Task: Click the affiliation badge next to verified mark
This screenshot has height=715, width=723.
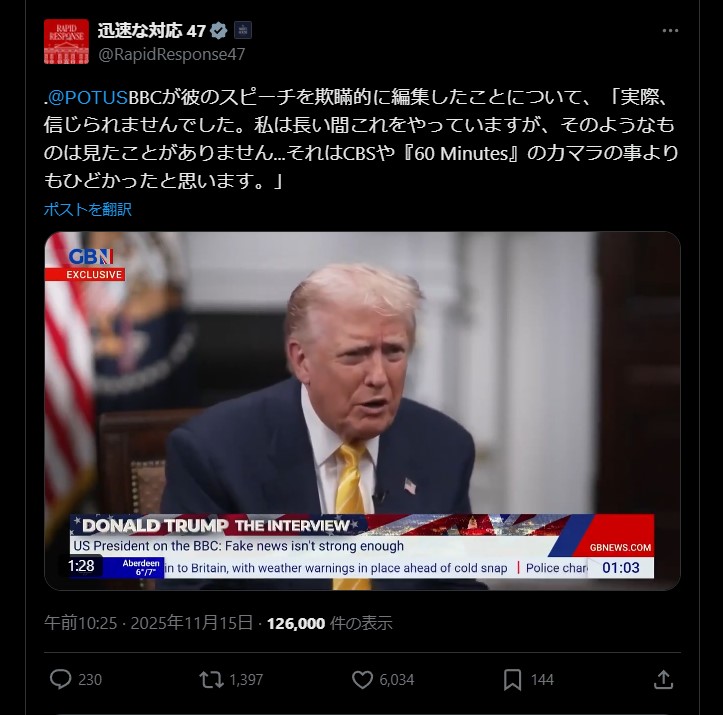Action: (243, 31)
